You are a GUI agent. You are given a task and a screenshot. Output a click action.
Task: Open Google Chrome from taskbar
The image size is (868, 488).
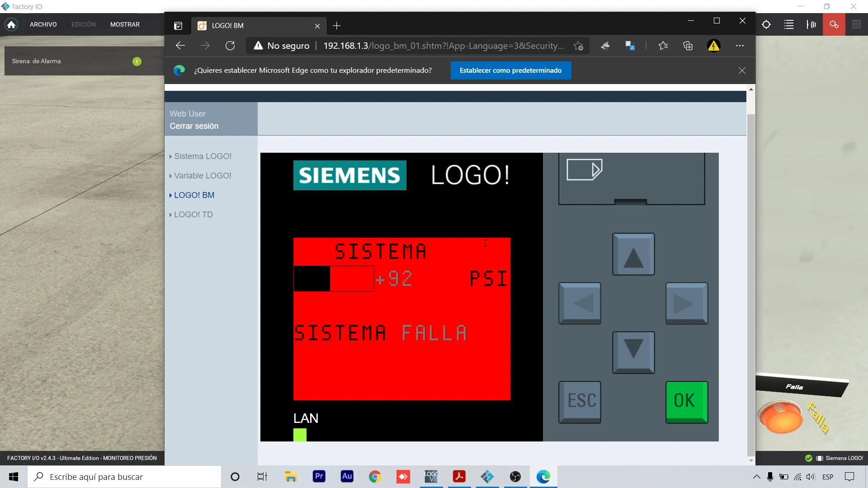[x=375, y=477]
